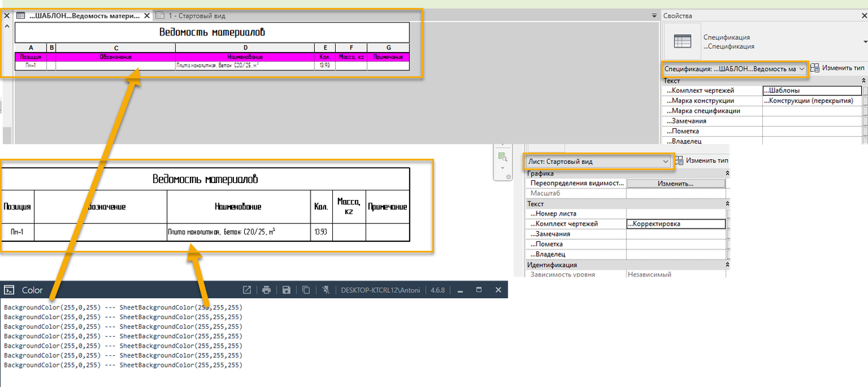This screenshot has height=387, width=868.
Task: Select column header E in schedule
Action: (325, 47)
